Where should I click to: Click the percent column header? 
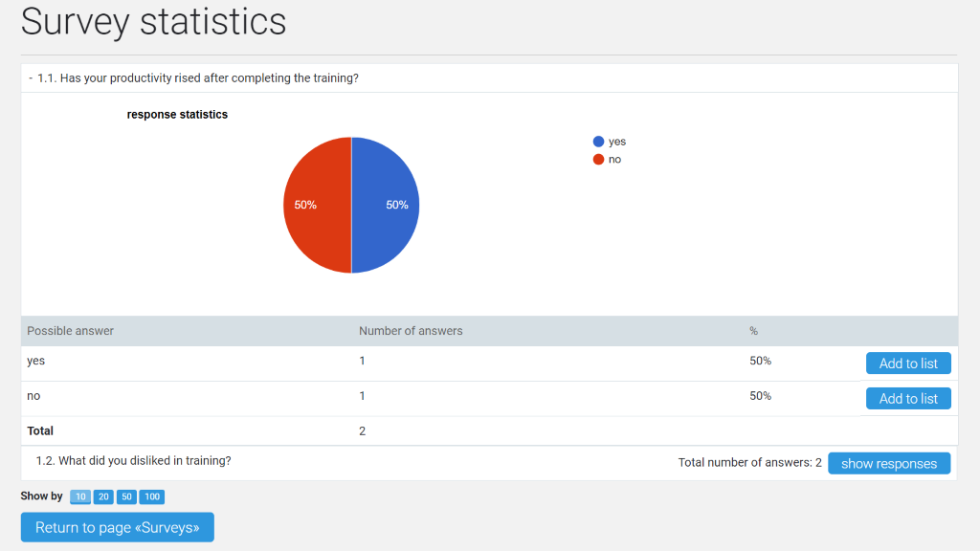point(754,331)
